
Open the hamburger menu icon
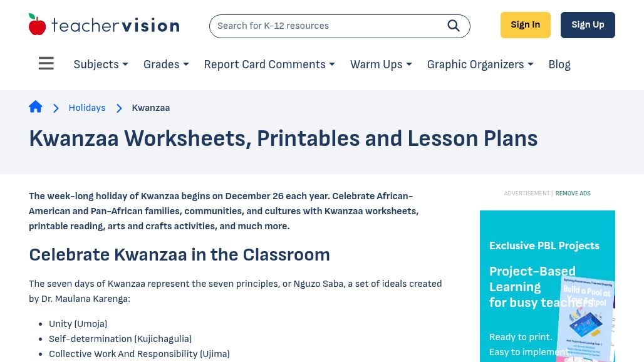pyautogui.click(x=46, y=64)
